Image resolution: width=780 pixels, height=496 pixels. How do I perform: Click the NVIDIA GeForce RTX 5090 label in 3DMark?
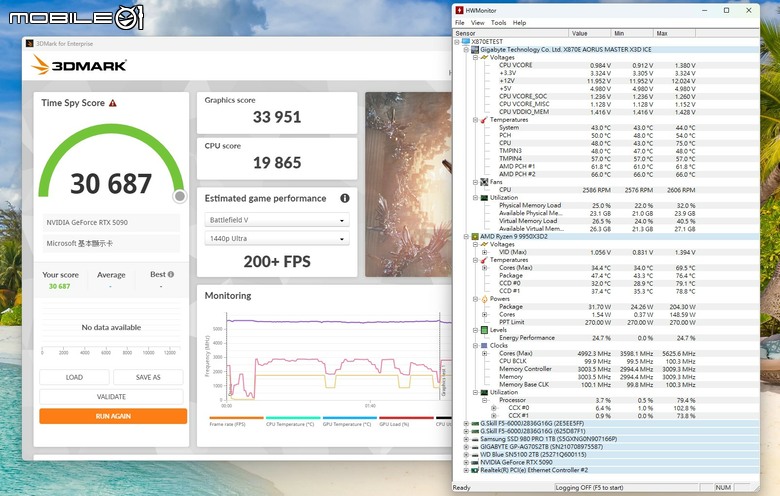[87, 223]
